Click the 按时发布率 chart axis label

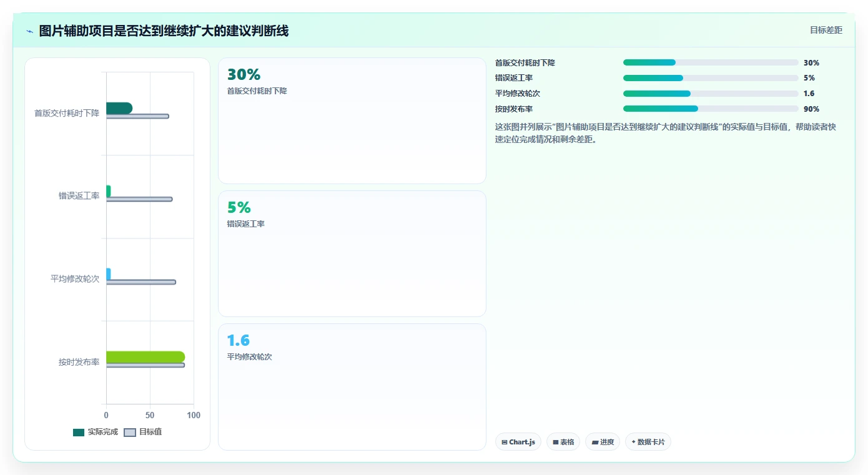[x=79, y=362]
